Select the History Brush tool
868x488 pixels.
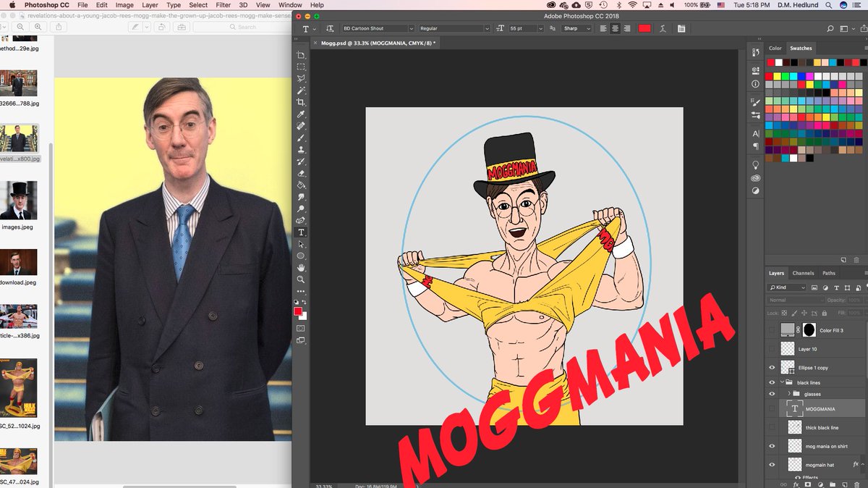click(x=301, y=161)
